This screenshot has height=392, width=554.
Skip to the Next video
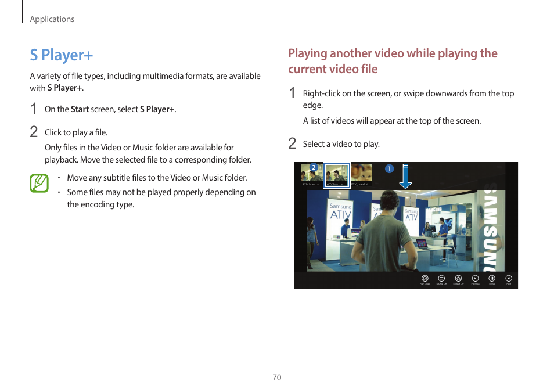click(509, 279)
